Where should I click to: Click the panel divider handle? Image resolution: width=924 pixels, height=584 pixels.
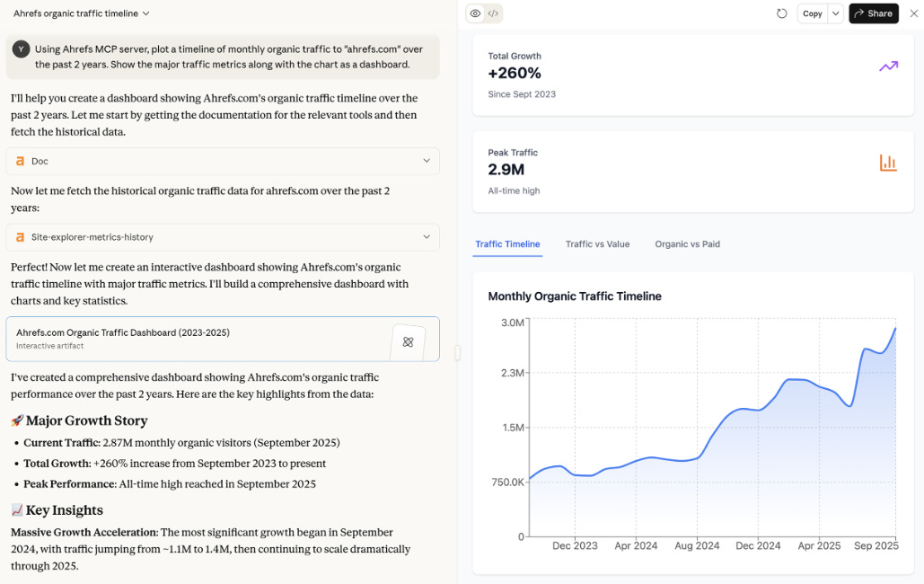click(x=457, y=353)
